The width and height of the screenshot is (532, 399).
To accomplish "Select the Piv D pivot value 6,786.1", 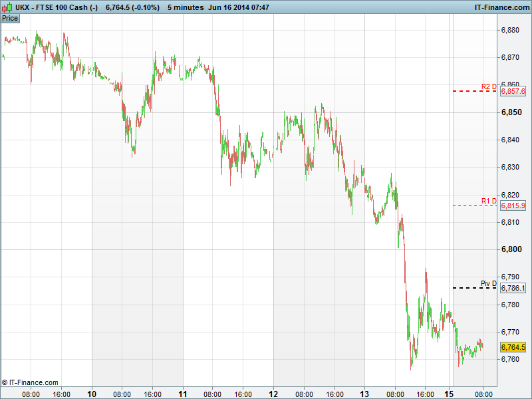I will click(x=513, y=288).
